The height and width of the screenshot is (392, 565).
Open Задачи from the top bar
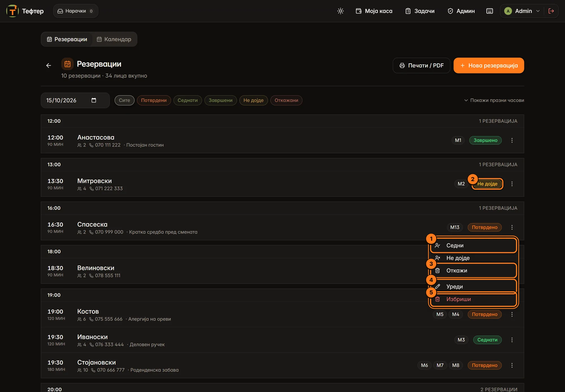(x=420, y=11)
